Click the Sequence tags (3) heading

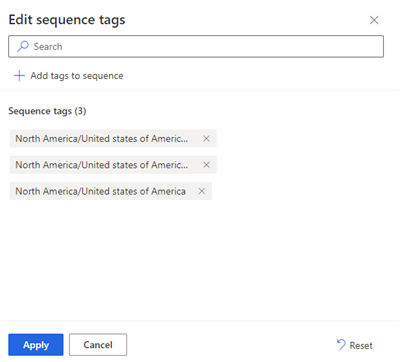(47, 111)
